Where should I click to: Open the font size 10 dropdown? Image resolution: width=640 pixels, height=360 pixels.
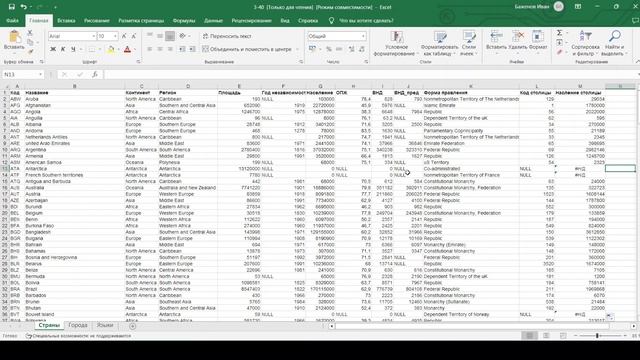[116, 36]
